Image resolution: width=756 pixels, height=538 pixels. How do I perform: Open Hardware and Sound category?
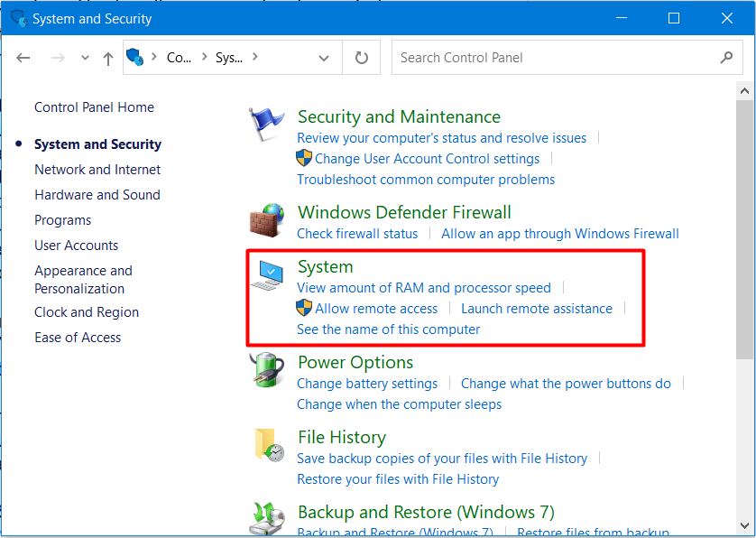[97, 194]
